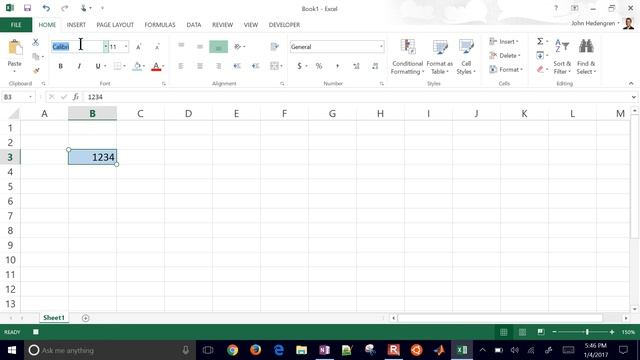Increase font size with the larger A icon
This screenshot has width=640, height=360.
click(x=139, y=47)
